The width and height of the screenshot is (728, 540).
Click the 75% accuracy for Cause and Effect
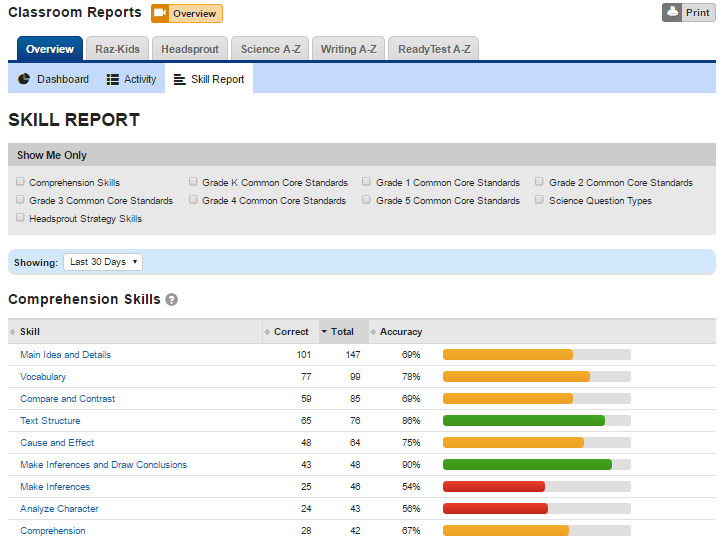pos(411,442)
